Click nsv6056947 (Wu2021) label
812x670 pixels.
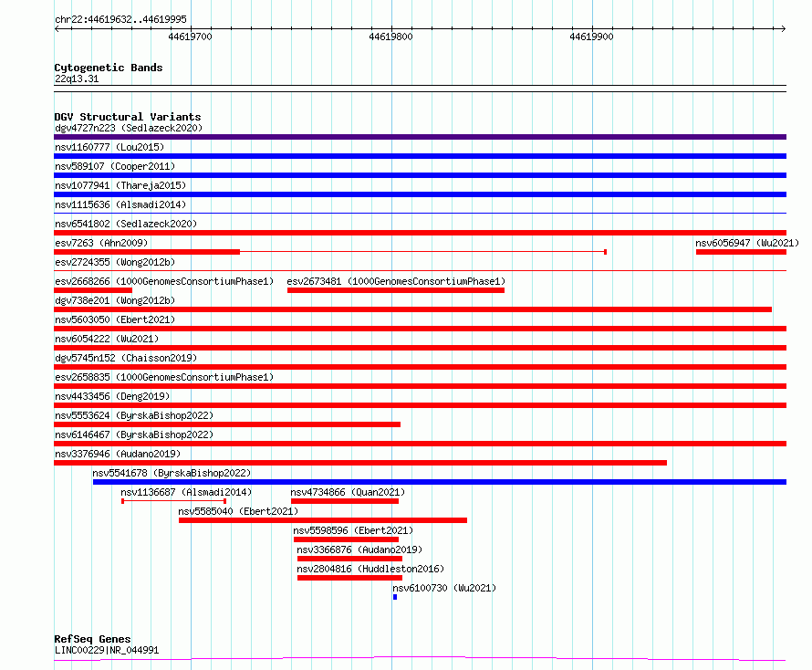(x=746, y=243)
